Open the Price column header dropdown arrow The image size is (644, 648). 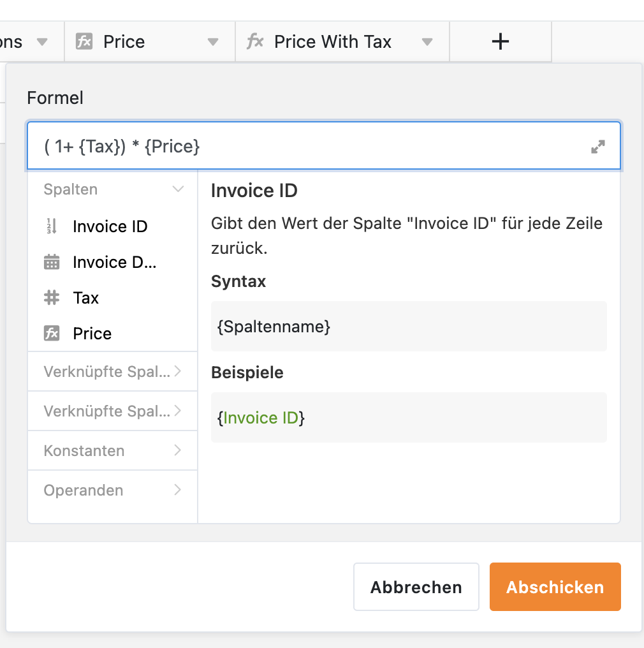[x=213, y=41]
